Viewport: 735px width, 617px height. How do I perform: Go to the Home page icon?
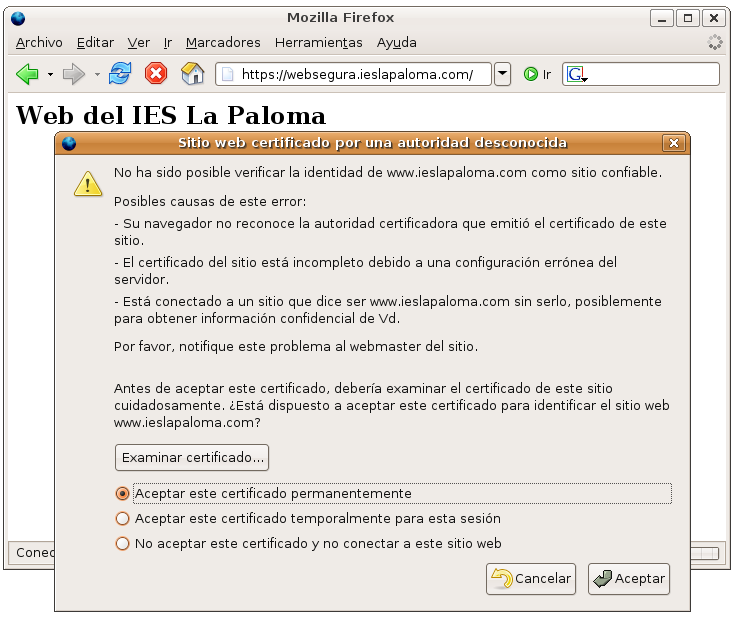point(193,74)
